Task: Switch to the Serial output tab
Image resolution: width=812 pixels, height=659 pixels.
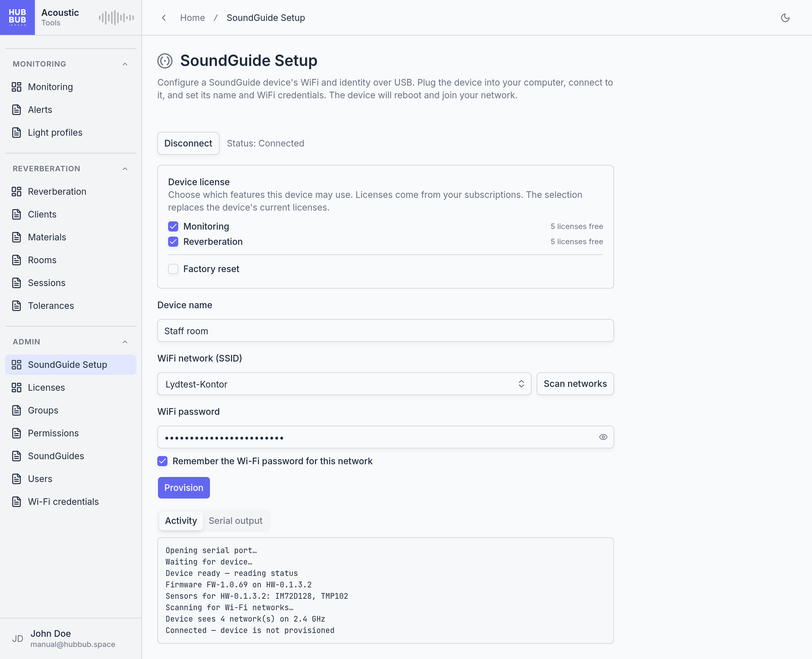Action: [x=235, y=521]
